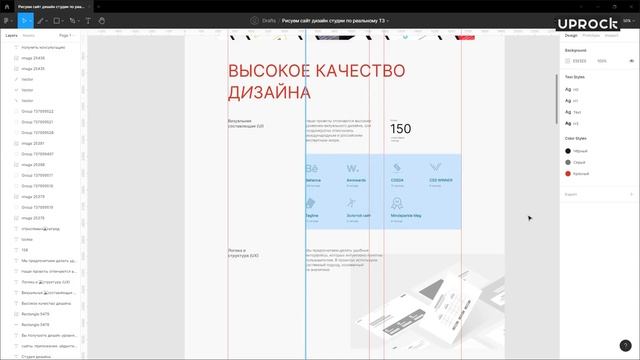
Task: Click the Awwwards W. logo on the canvas
Action: (x=353, y=168)
